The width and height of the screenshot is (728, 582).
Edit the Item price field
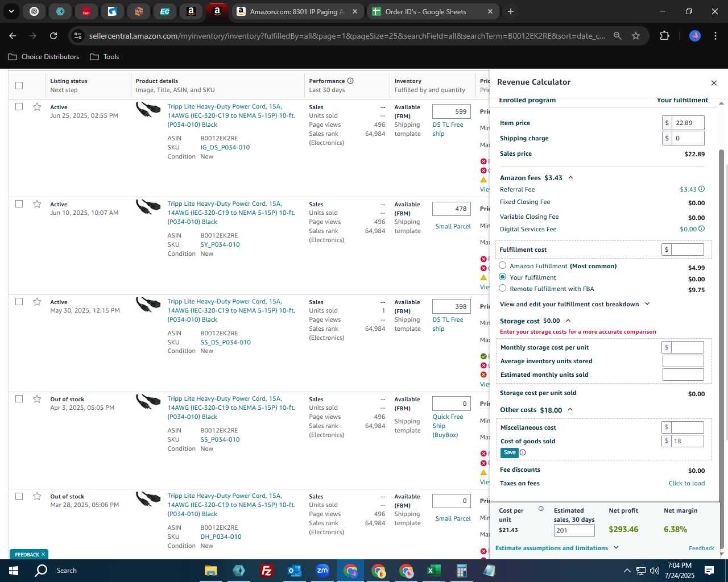coord(688,123)
